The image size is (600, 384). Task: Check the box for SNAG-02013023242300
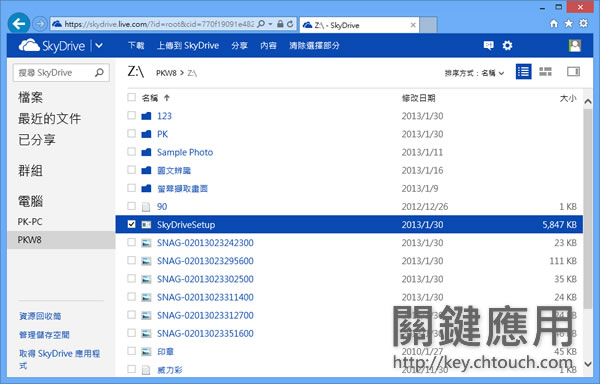coord(131,242)
